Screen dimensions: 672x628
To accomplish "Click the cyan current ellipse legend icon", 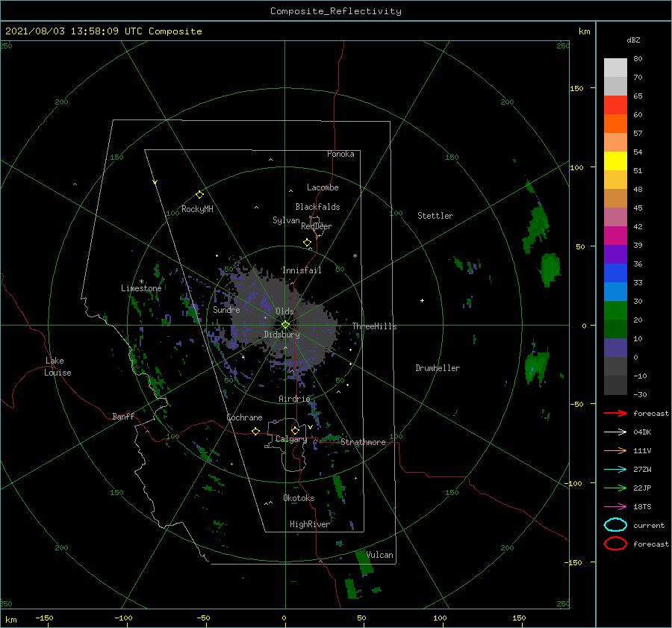I will pos(615,525).
